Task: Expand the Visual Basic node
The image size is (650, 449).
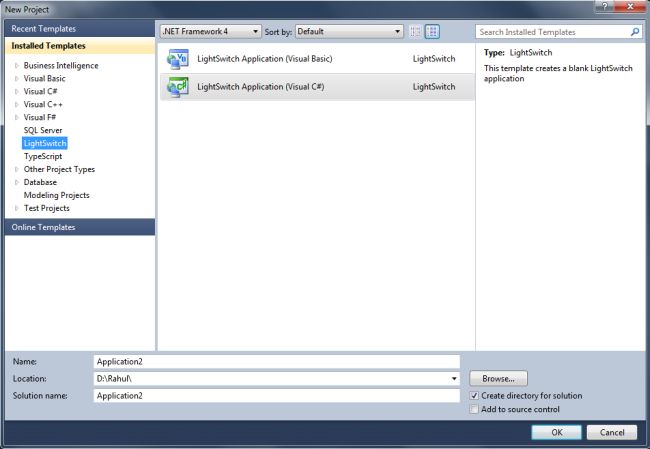Action: (x=17, y=78)
